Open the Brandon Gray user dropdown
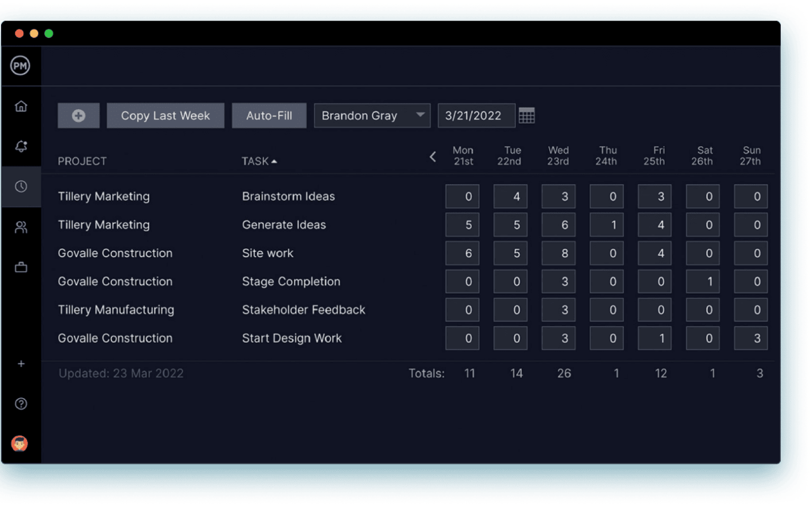812x506 pixels. coord(372,115)
